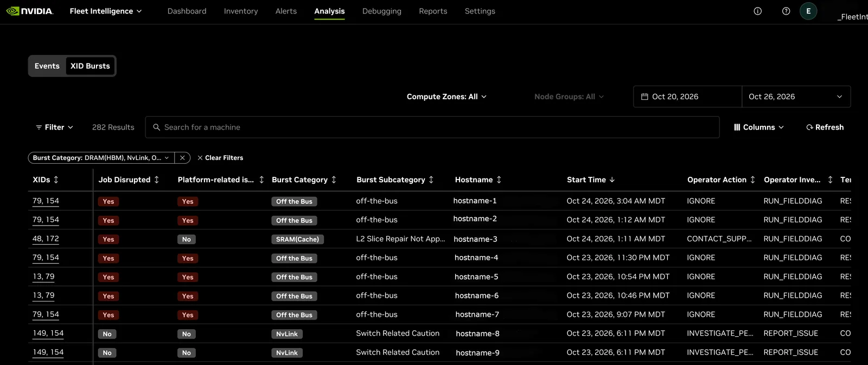
Task: Open the Inventory tab
Action: pos(241,11)
